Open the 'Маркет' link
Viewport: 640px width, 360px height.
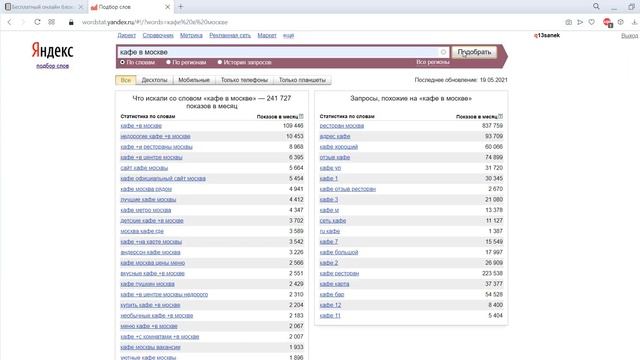point(267,36)
